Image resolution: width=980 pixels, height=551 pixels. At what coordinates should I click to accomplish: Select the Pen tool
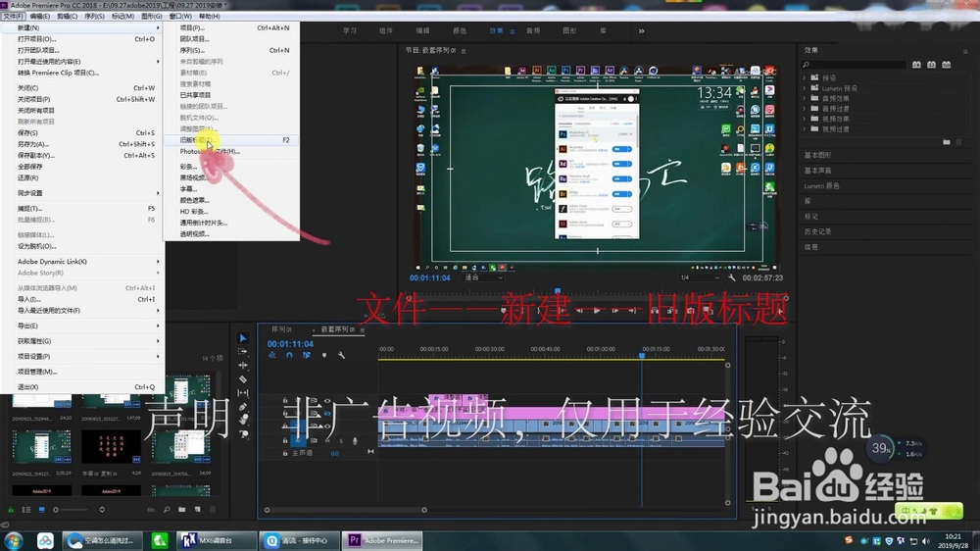243,407
